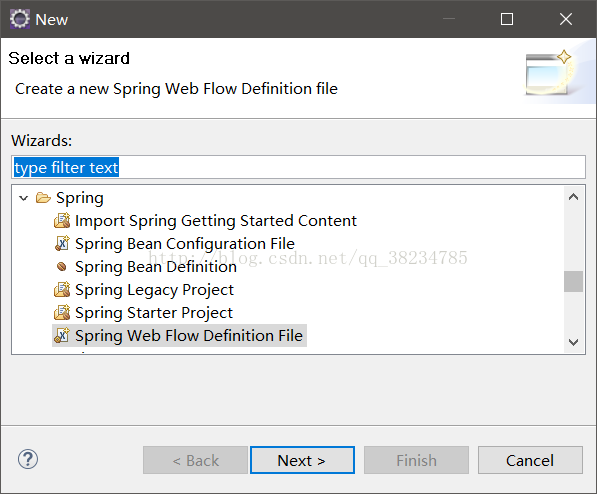Choose Spring Starter Project from list

pyautogui.click(x=154, y=313)
